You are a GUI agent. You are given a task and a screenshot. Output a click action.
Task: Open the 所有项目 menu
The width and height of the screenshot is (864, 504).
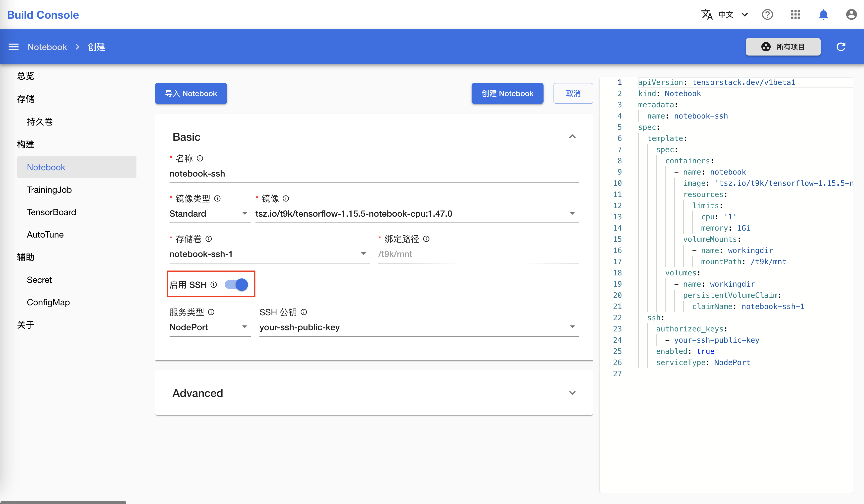pyautogui.click(x=784, y=47)
